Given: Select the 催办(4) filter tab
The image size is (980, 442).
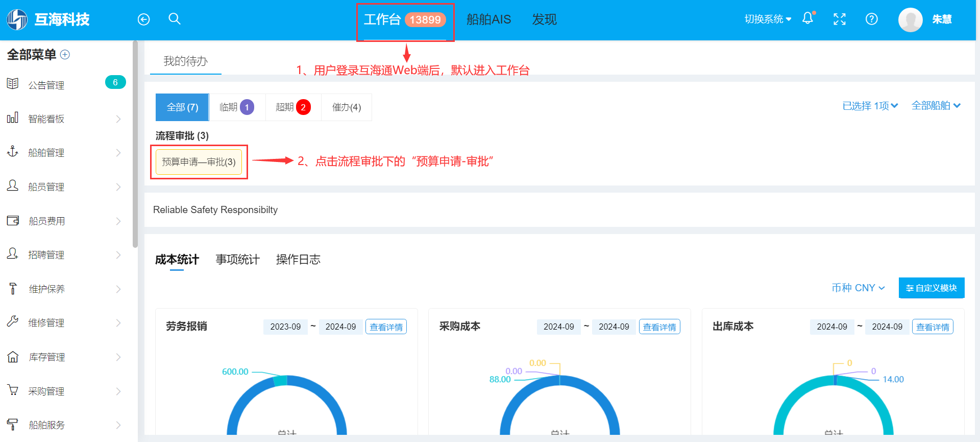Looking at the screenshot, I should [x=347, y=107].
